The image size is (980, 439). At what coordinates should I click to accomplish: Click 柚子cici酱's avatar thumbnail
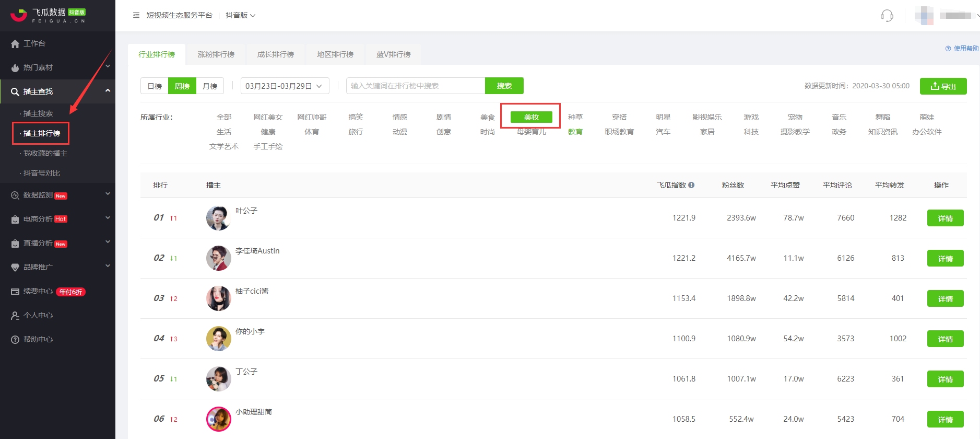[x=218, y=298]
